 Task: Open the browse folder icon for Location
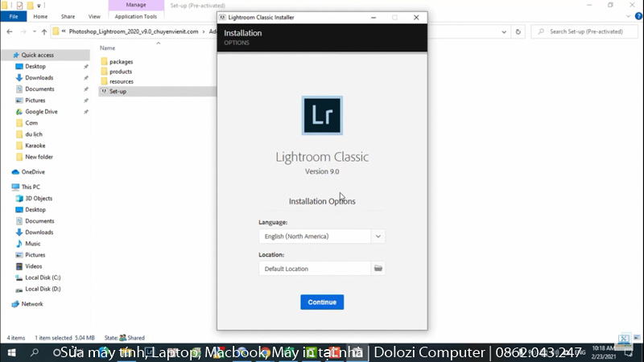point(378,269)
